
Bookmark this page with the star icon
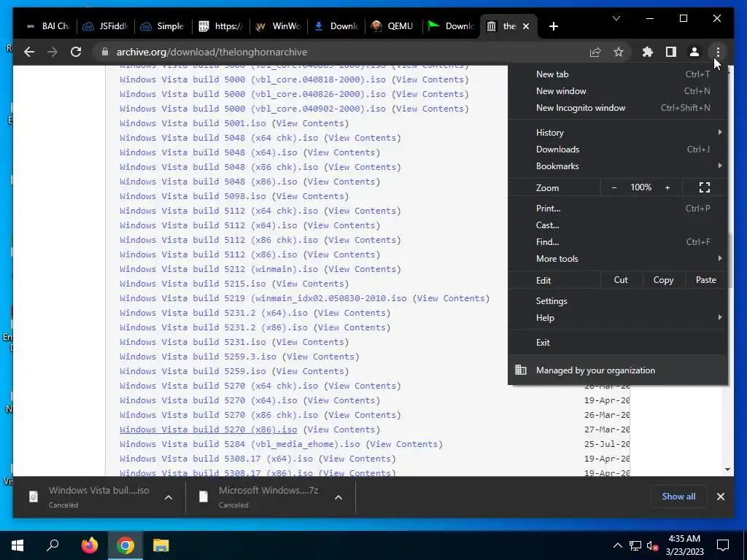619,52
